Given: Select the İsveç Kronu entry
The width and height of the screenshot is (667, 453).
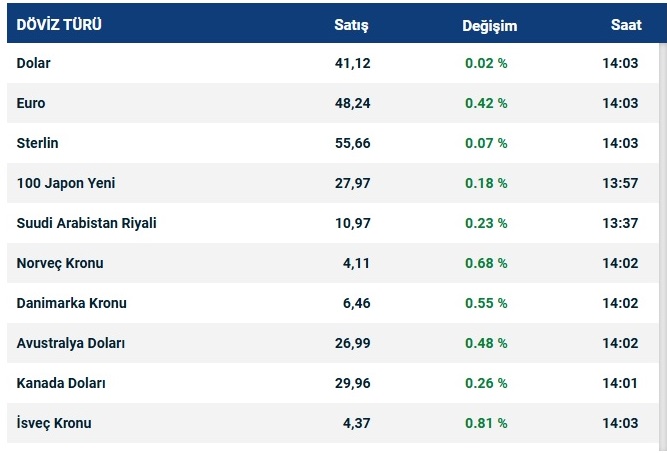Looking at the screenshot, I should coord(54,423).
